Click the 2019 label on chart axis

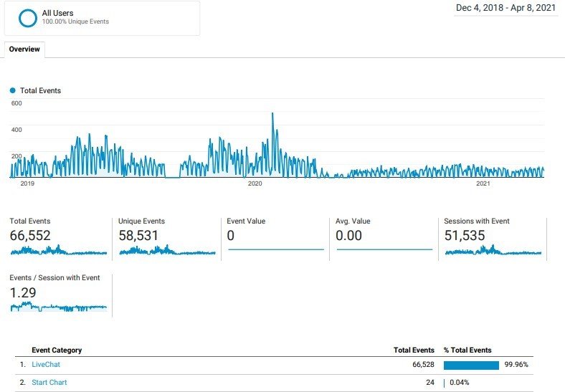(x=27, y=183)
